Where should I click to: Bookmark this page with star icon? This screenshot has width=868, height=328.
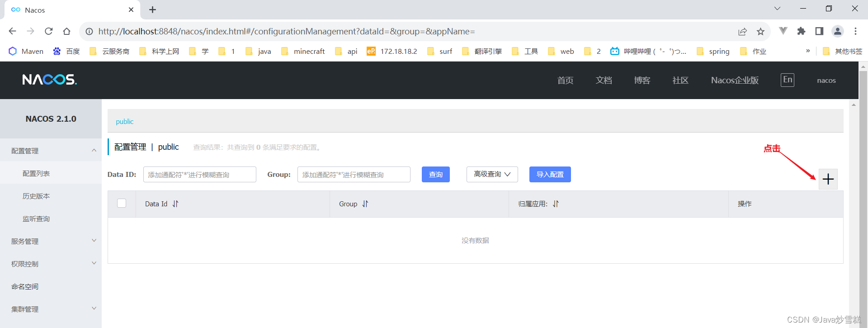coord(760,31)
